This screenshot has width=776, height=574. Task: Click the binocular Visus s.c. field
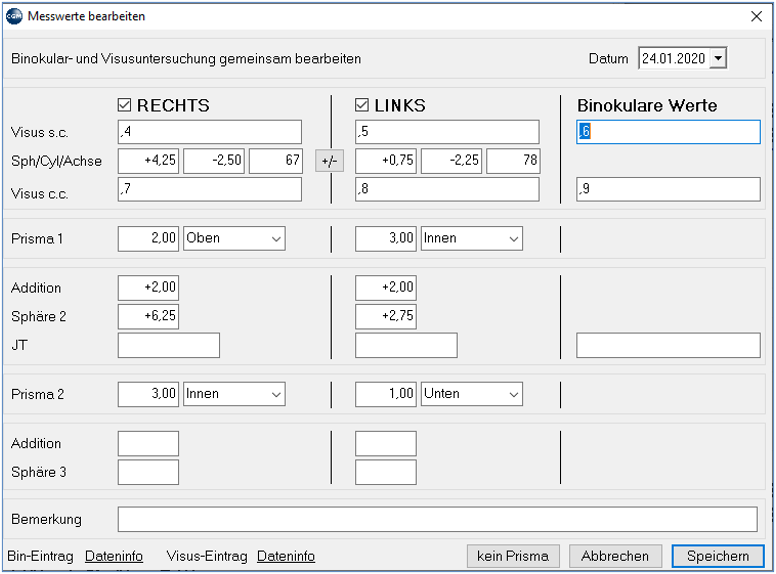coord(668,132)
